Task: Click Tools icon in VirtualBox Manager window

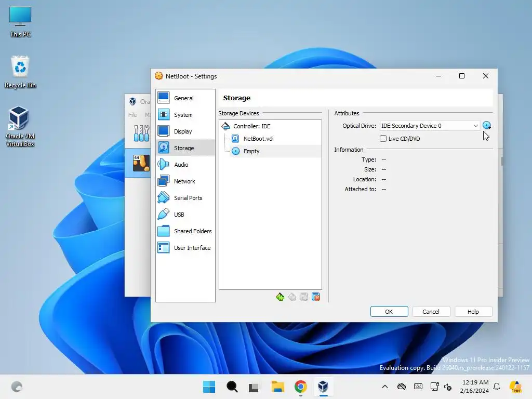Action: (x=141, y=133)
